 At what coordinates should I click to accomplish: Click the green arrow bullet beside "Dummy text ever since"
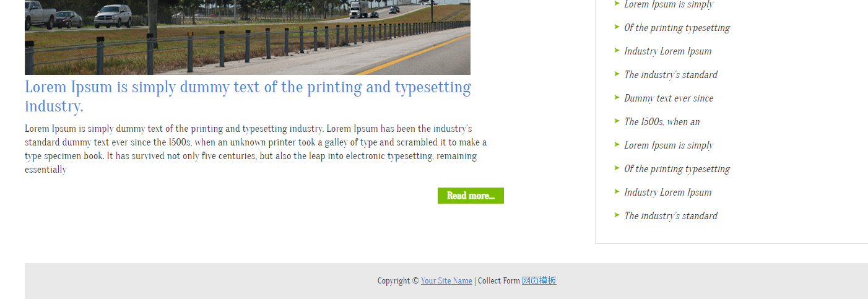[x=617, y=97]
